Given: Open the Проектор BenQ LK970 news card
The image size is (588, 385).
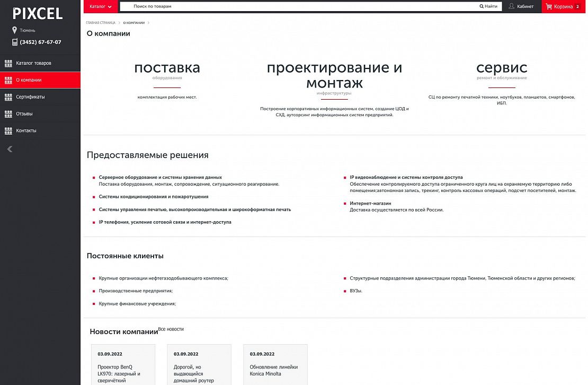Looking at the screenshot, I should click(x=123, y=366).
